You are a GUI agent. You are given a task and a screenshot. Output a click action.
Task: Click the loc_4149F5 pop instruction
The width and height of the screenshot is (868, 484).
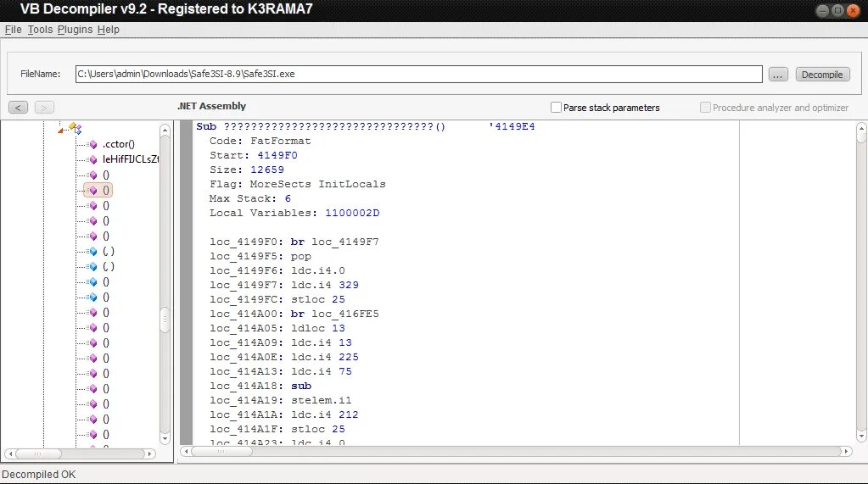click(260, 256)
